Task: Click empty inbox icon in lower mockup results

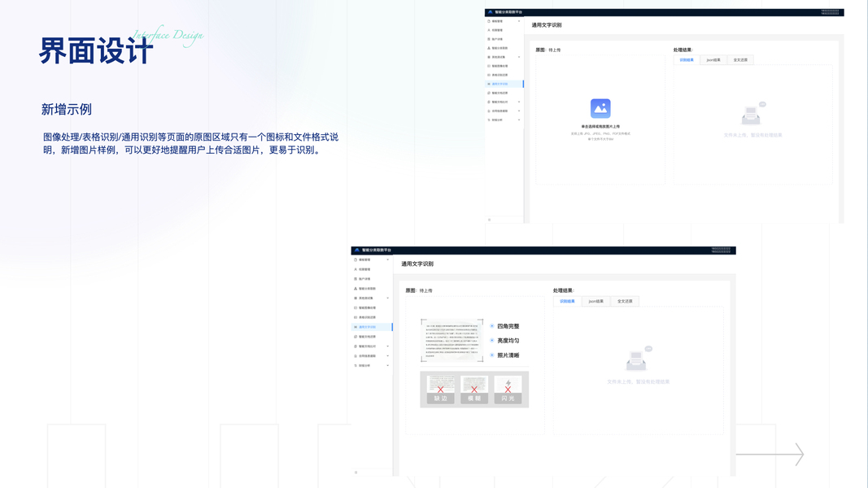Action: 639,359
